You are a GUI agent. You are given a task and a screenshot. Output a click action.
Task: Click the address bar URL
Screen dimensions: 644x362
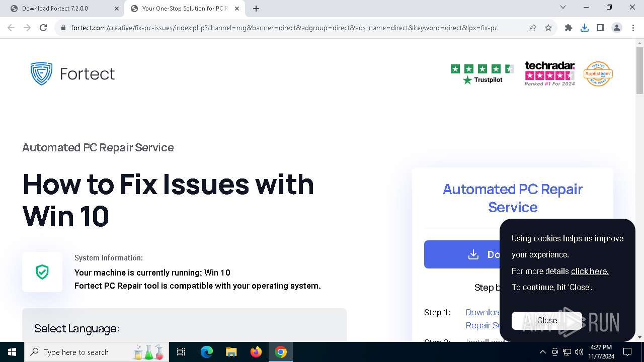[x=284, y=28]
